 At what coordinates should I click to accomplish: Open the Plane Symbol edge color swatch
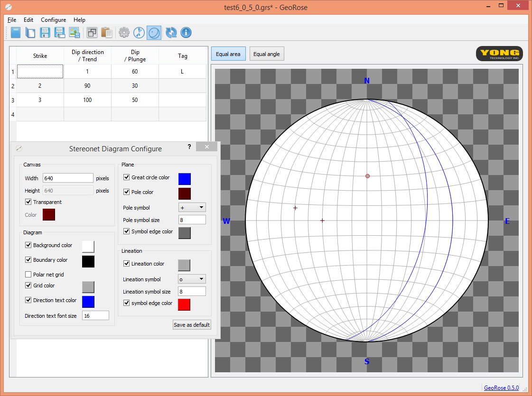[x=185, y=233]
